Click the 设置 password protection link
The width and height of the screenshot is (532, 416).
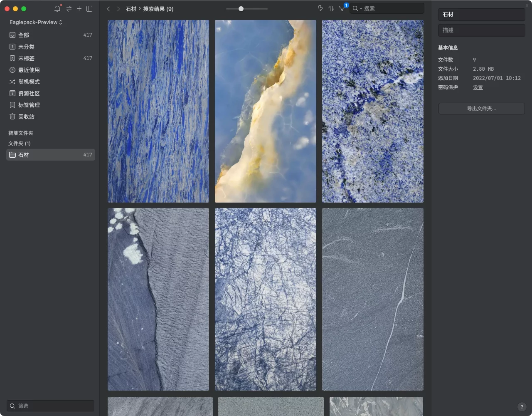pyautogui.click(x=478, y=87)
